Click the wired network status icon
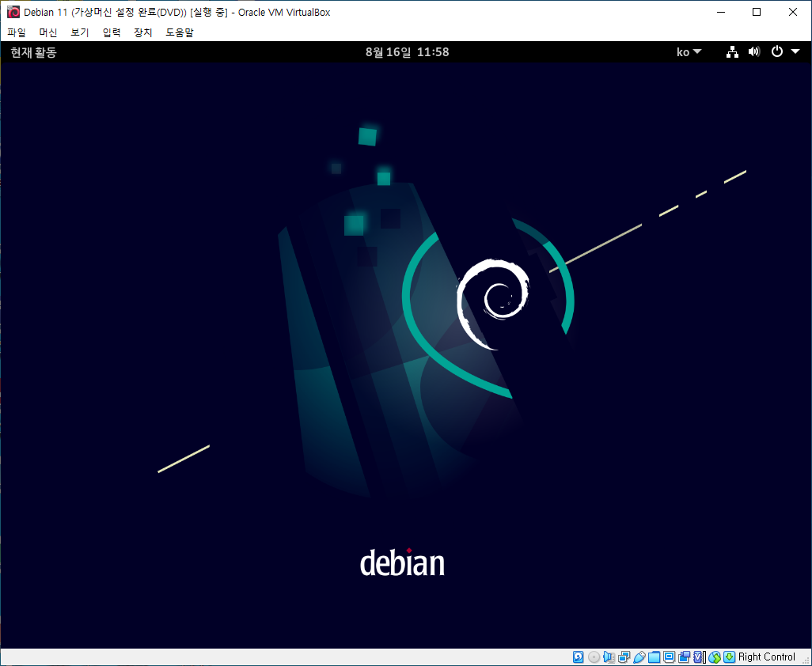This screenshot has height=666, width=812. tap(732, 51)
